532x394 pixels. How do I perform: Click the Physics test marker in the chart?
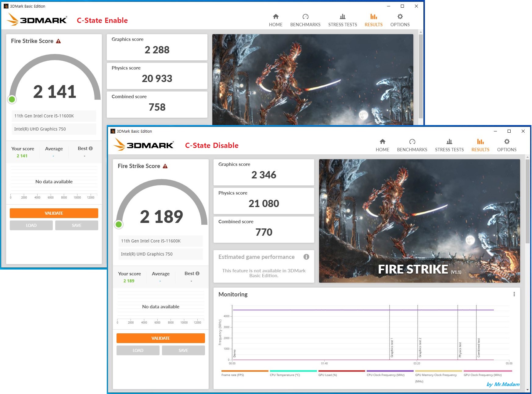click(x=460, y=349)
